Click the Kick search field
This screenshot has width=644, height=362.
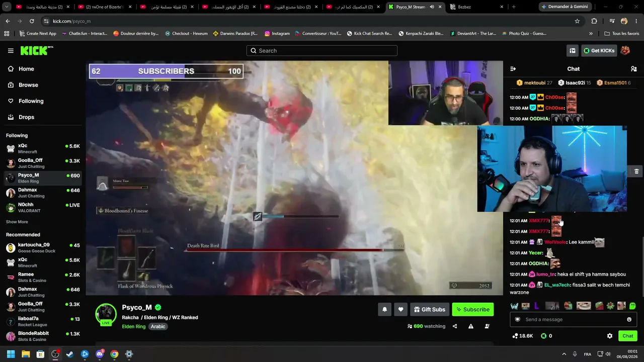[322, 51]
